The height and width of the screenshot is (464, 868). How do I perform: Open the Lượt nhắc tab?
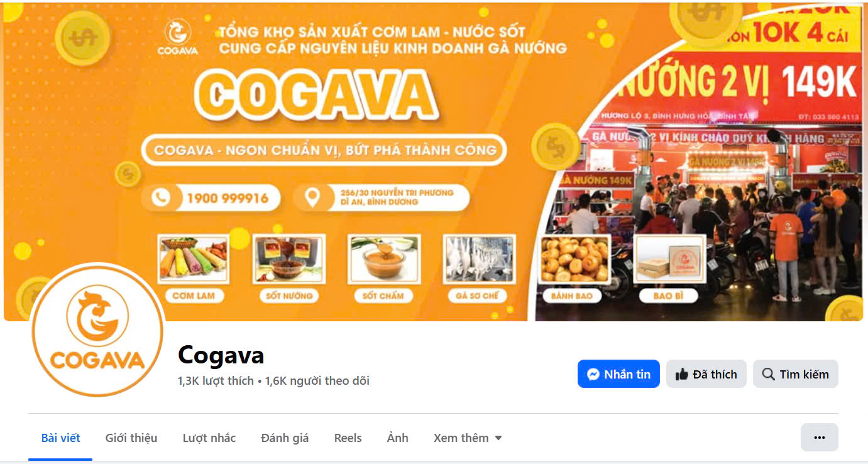coord(209,438)
